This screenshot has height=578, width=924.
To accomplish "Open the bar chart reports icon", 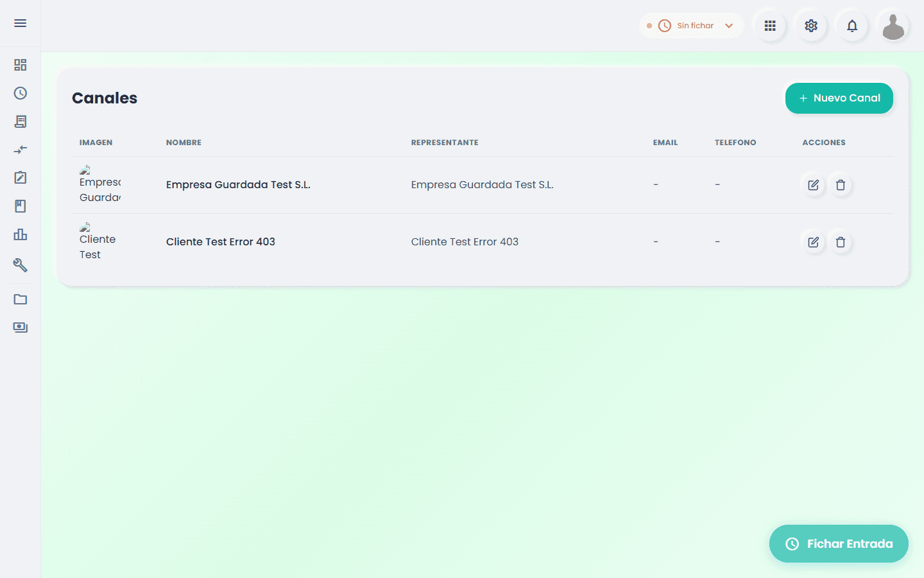I will 21,234.
